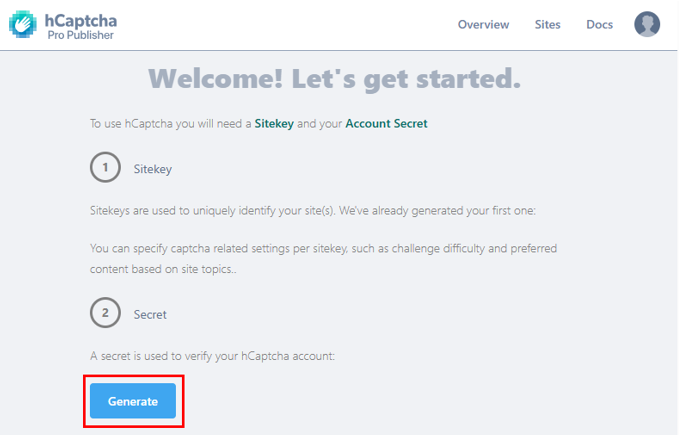Open the Sites navigation item

548,25
